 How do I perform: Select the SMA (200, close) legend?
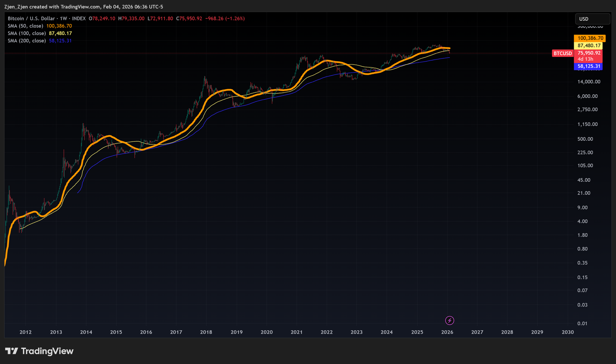(27, 41)
